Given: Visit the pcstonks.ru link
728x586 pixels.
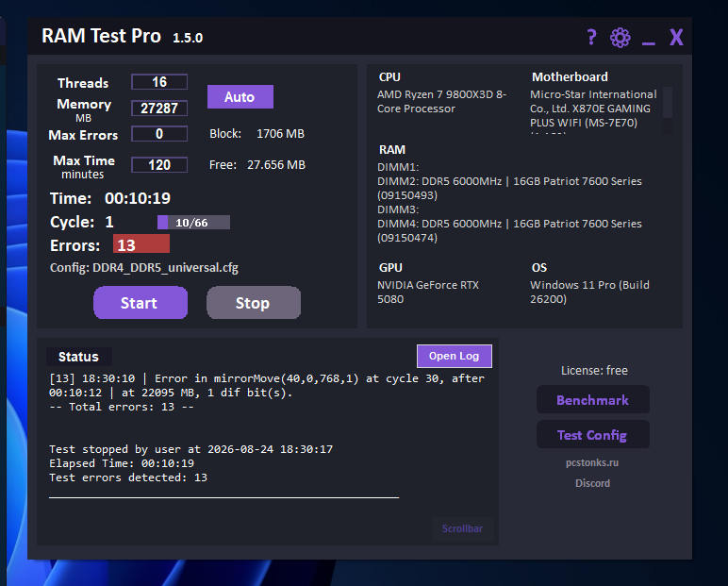Looking at the screenshot, I should (592, 462).
